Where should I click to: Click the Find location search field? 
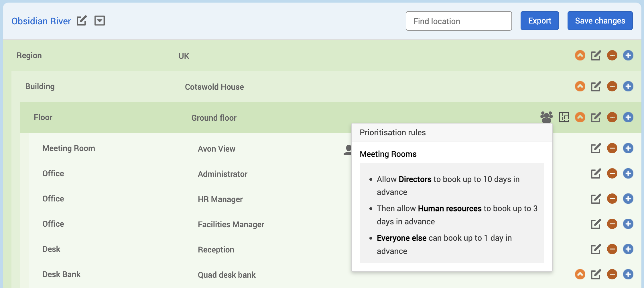point(458,21)
